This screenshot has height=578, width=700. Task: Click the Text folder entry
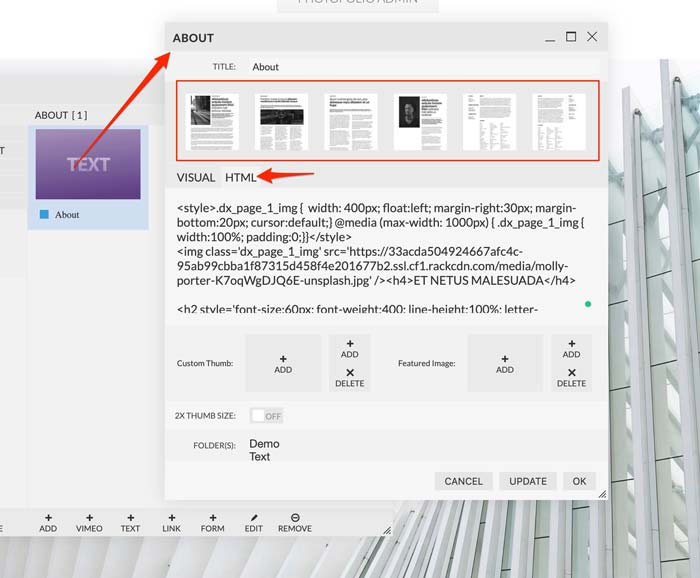point(259,457)
